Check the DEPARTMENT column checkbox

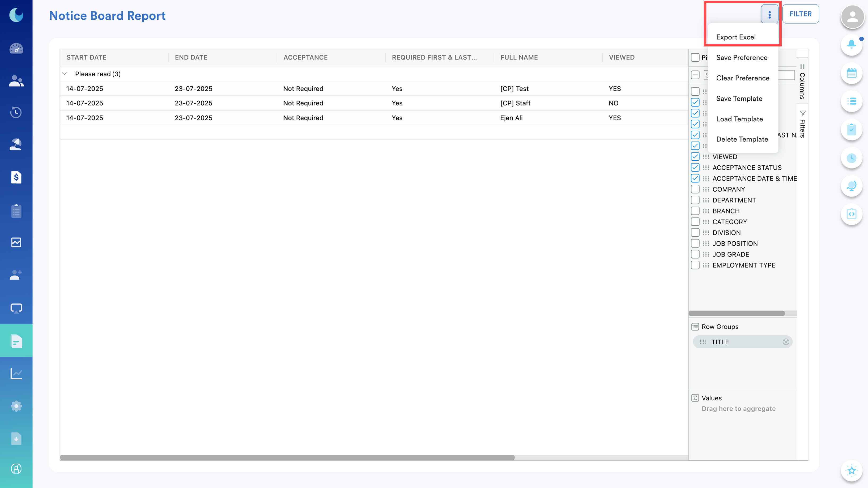coord(695,200)
